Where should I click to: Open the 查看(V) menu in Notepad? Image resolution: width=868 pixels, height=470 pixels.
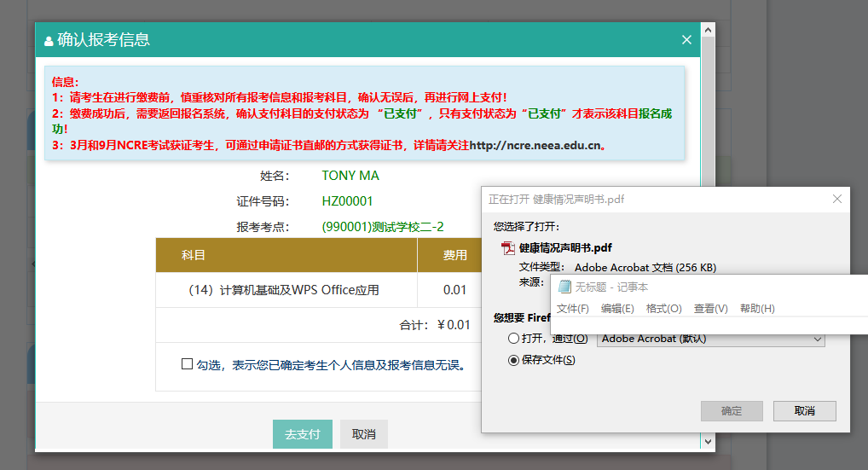tap(710, 309)
